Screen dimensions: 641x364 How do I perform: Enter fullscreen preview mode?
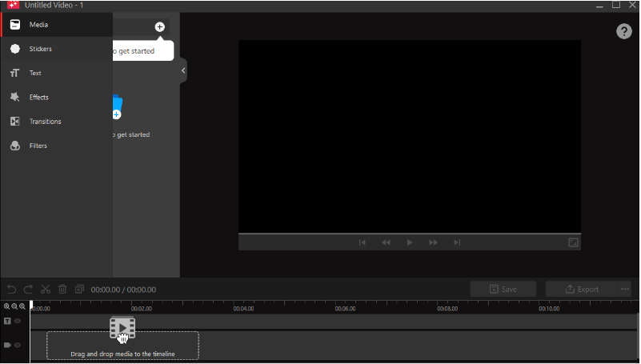coord(573,242)
